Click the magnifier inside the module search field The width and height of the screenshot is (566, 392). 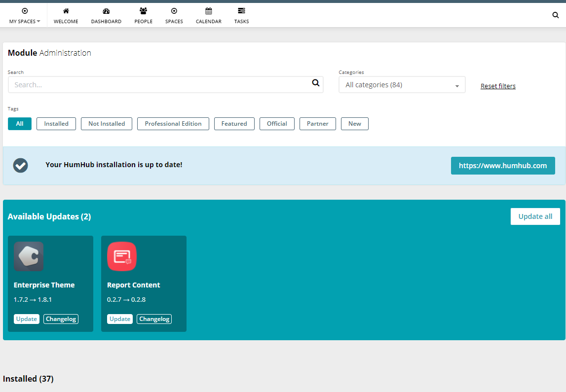pyautogui.click(x=316, y=83)
